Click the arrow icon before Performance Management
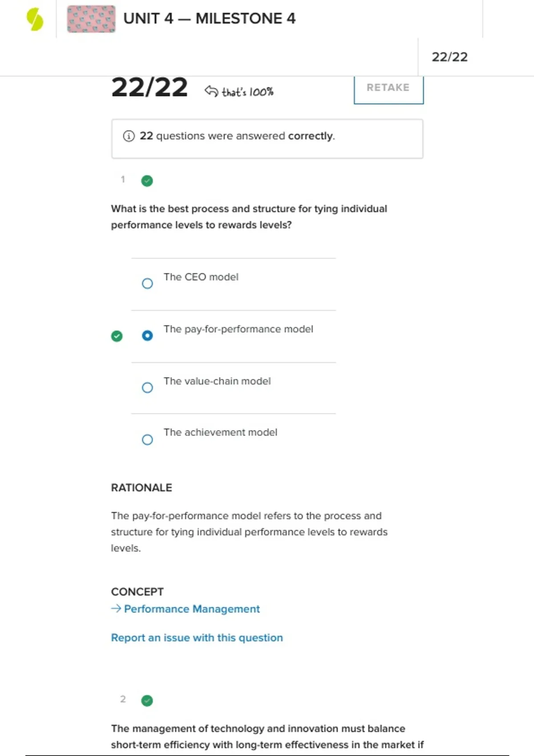Viewport: 534px width, 756px height. click(116, 608)
